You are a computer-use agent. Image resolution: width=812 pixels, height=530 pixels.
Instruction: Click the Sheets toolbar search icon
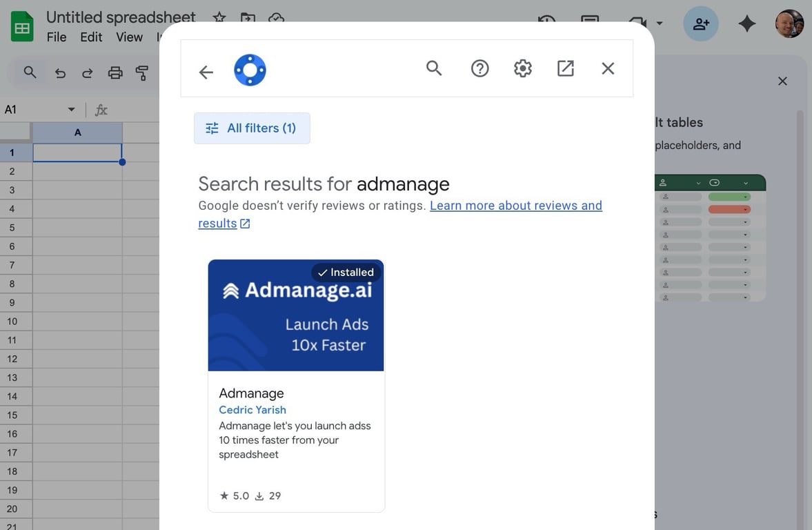pyautogui.click(x=30, y=72)
